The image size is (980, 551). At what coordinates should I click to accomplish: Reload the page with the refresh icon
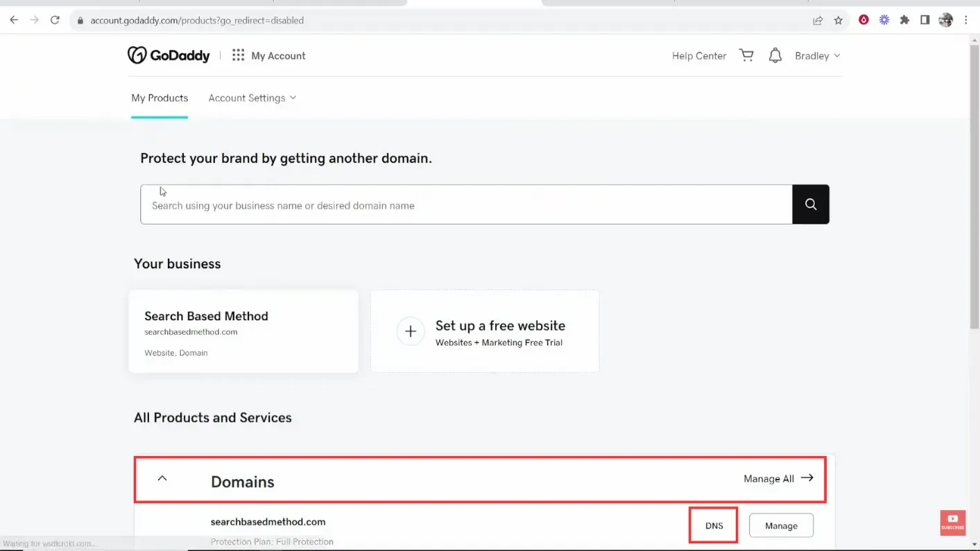[x=55, y=20]
